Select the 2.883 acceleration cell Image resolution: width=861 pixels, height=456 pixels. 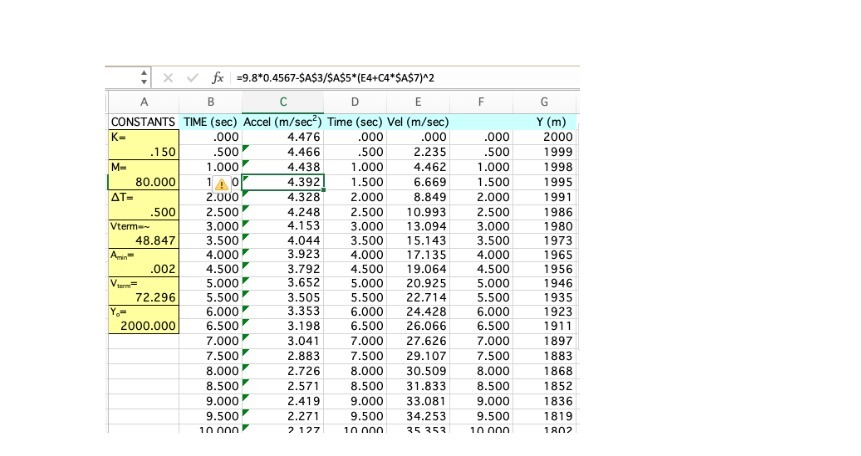pos(283,356)
